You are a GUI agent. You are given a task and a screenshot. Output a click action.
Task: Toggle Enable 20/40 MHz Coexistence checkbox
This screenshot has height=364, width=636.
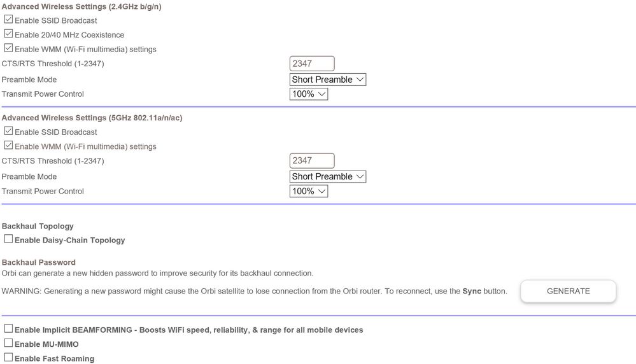click(x=8, y=34)
